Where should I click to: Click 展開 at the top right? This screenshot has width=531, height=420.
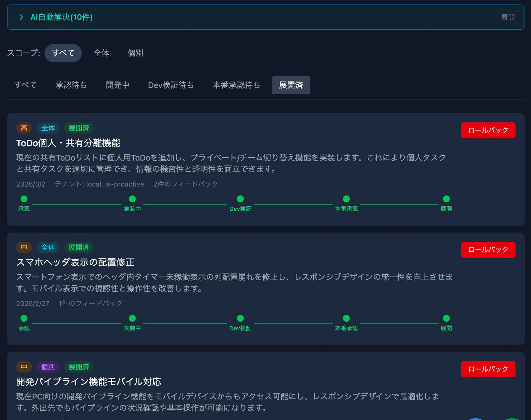(x=509, y=17)
